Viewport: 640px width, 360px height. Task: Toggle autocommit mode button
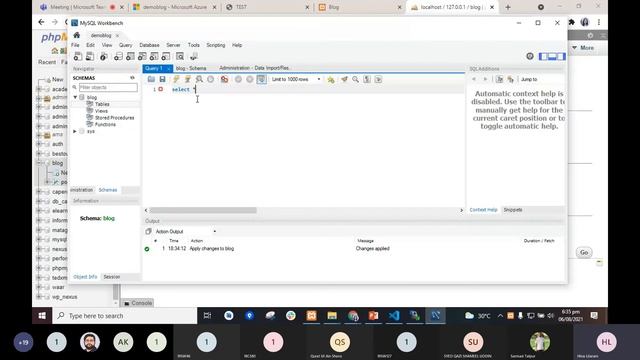coord(261,79)
